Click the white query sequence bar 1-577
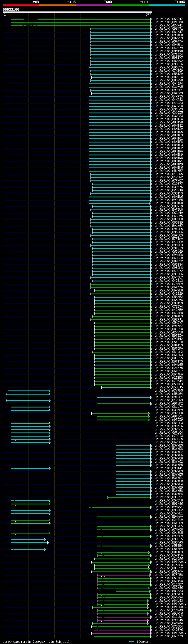This screenshot has height=644, width=188. (x=77, y=12)
